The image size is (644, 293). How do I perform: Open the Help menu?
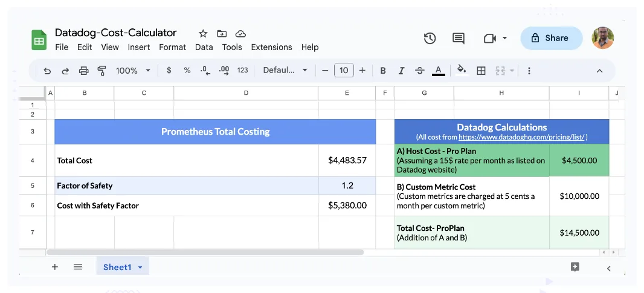310,47
